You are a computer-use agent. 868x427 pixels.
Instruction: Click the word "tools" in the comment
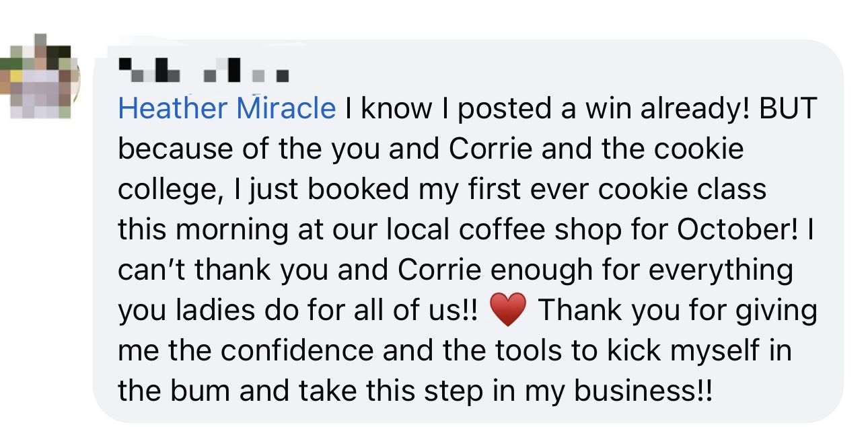pyautogui.click(x=532, y=351)
